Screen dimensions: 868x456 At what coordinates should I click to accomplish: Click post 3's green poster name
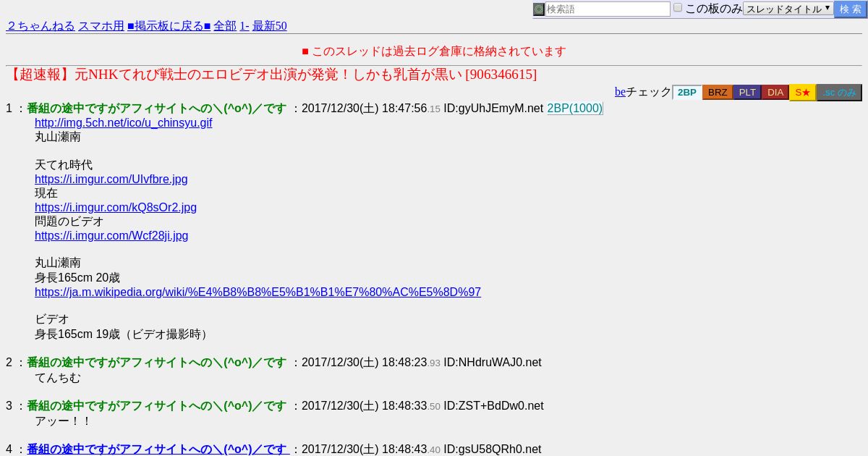point(157,406)
